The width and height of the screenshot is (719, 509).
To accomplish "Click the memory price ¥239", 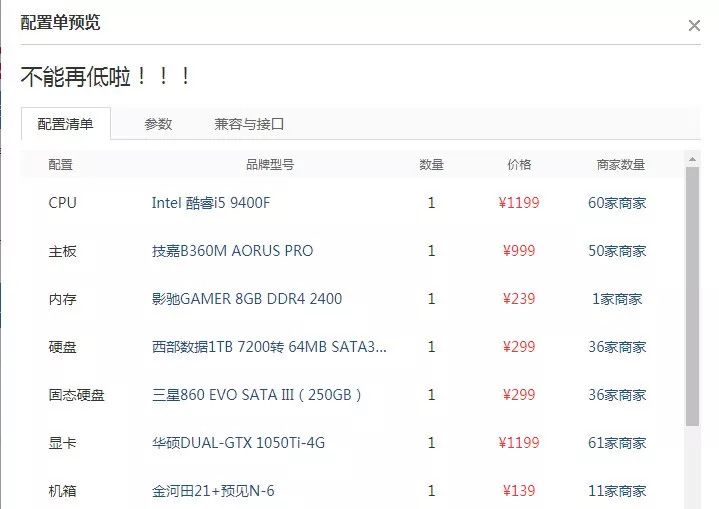I will [x=519, y=299].
